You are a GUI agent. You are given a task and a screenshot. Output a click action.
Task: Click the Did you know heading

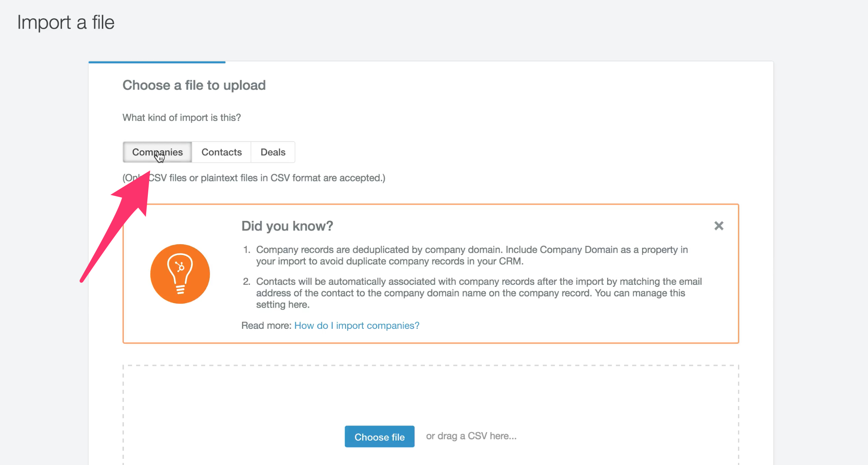[287, 226]
